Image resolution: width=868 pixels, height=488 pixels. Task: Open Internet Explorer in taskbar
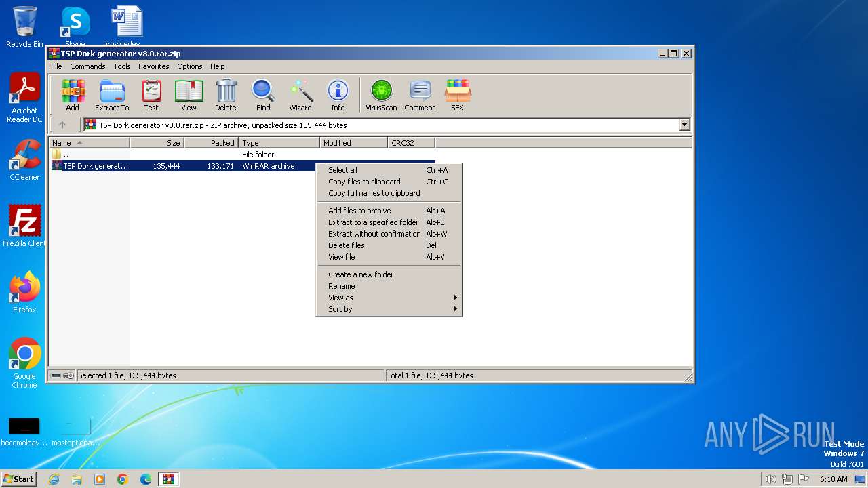pyautogui.click(x=54, y=479)
